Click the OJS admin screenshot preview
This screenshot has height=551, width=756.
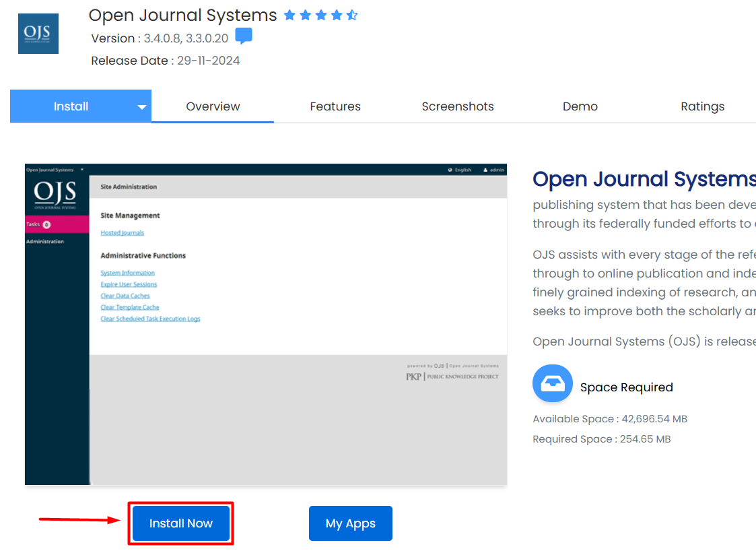pos(266,324)
